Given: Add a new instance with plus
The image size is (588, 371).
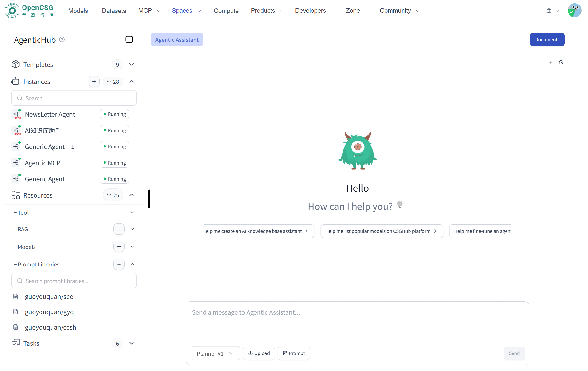Looking at the screenshot, I should pos(94,82).
